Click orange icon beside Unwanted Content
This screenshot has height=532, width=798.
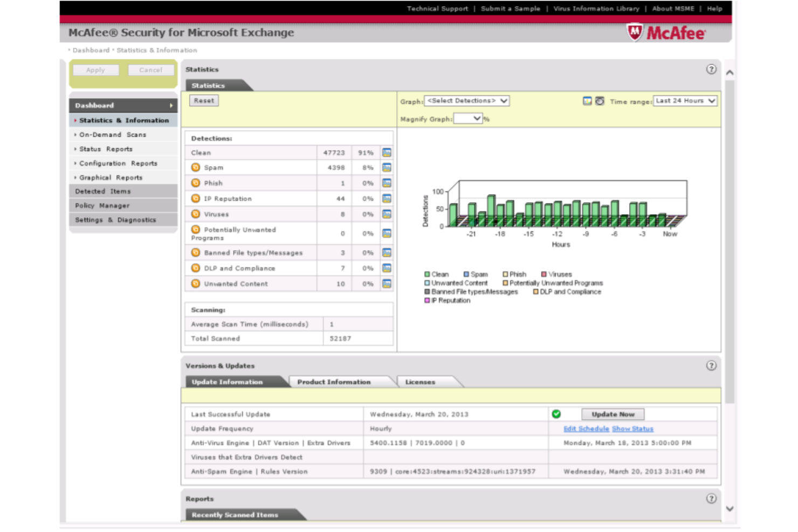pos(196,284)
